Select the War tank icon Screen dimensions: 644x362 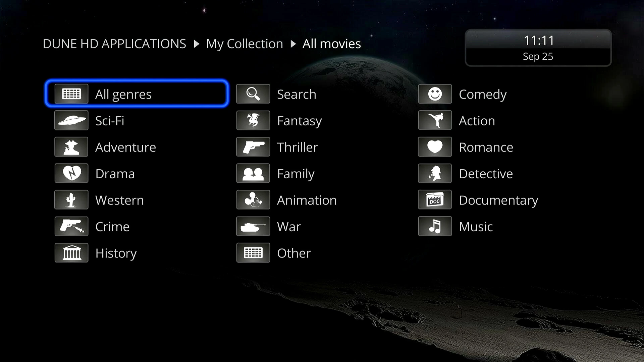tap(253, 226)
